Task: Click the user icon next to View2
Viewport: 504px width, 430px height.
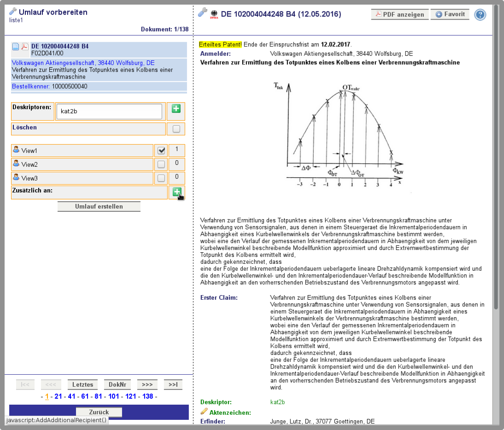Action: (16, 163)
